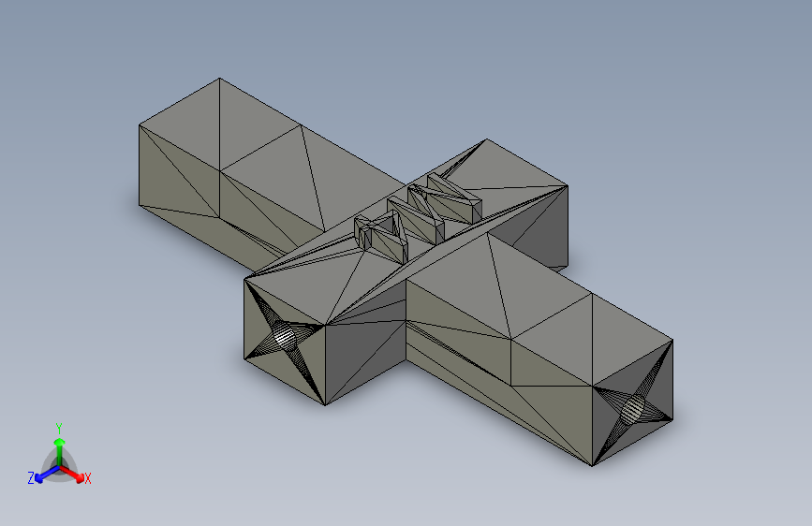Select the round hole on the right end face
This screenshot has width=812, height=526.
(x=632, y=410)
